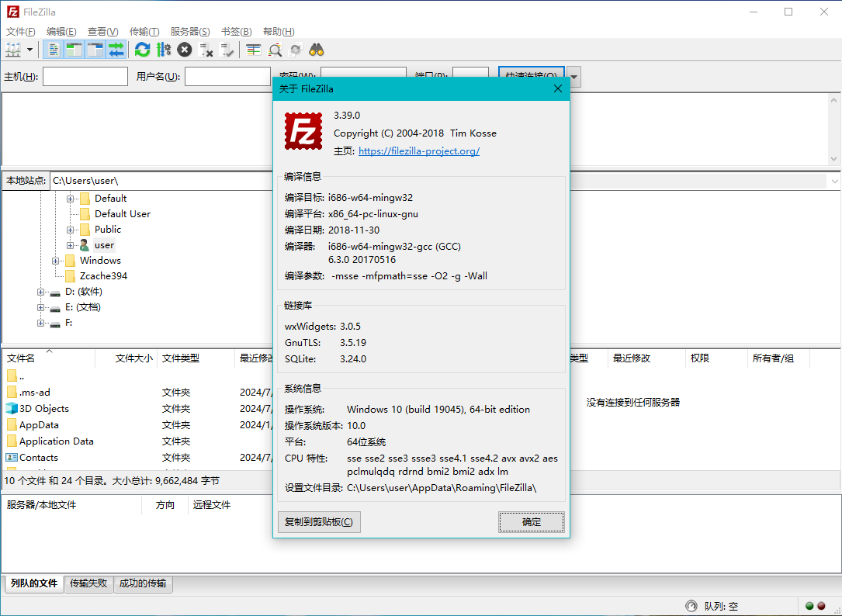Viewport: 842px width, 616px height.
Task: Click the message log scrollbar down arrow
Action: point(833,158)
